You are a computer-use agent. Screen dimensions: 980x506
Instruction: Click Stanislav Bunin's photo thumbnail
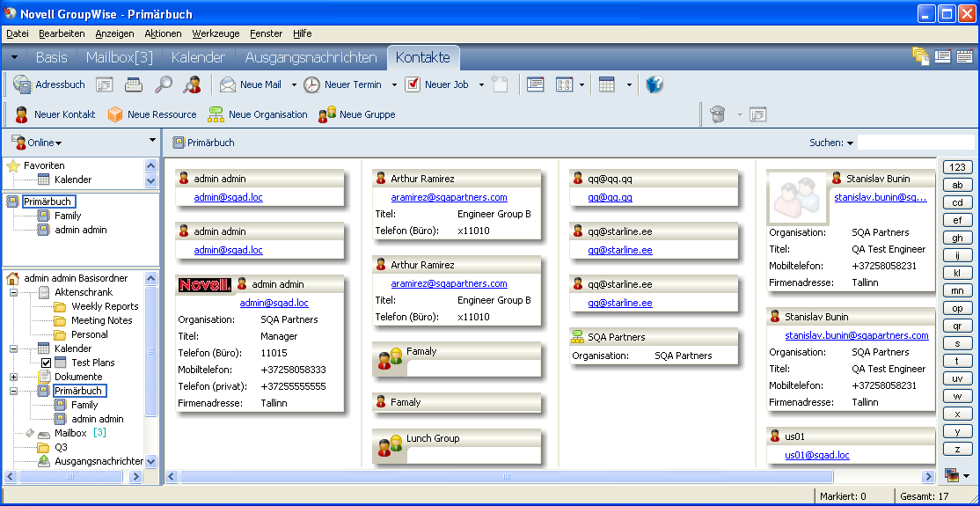797,197
